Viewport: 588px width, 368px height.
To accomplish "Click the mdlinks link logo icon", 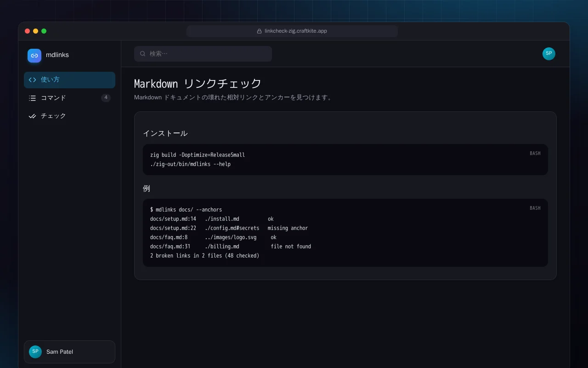I will 34,55.
